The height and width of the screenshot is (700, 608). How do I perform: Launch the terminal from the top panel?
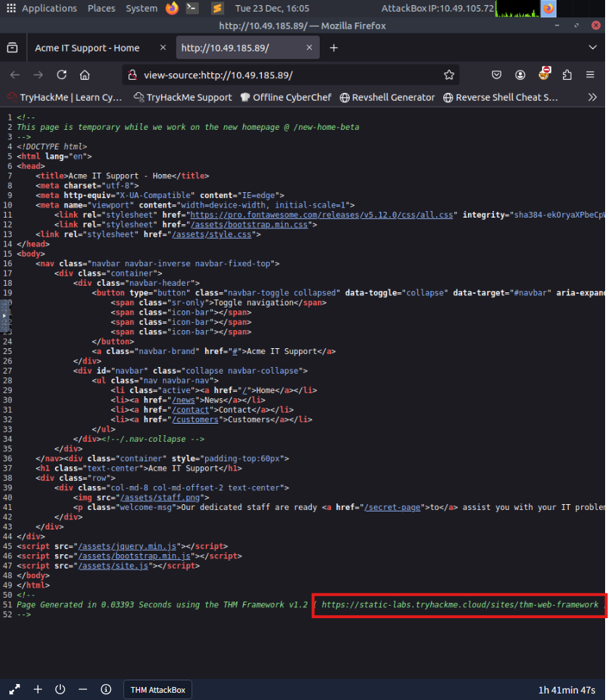click(x=192, y=8)
